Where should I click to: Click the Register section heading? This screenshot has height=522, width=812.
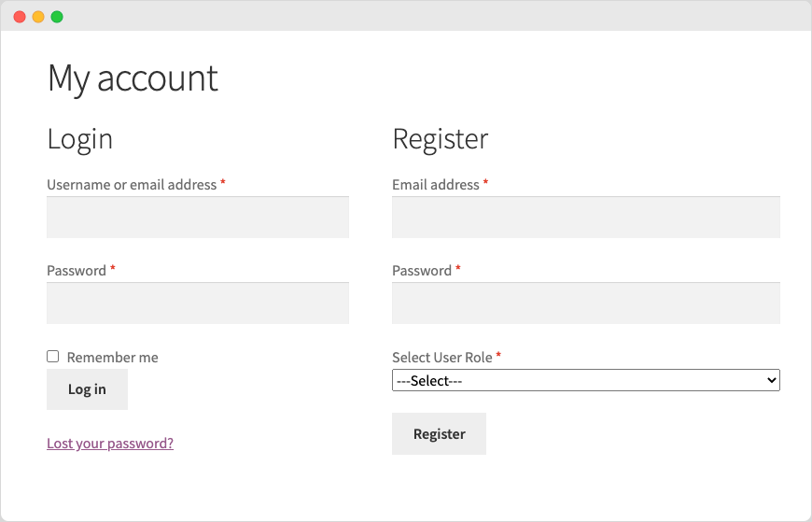pos(441,139)
